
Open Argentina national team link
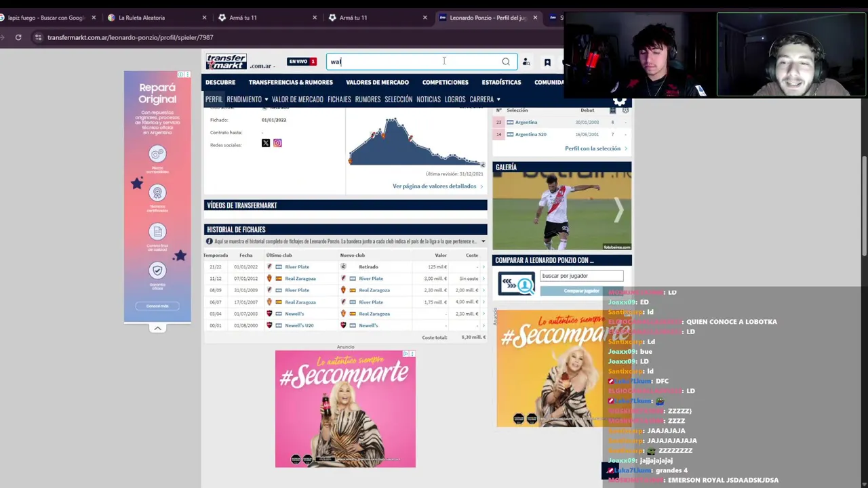526,123
